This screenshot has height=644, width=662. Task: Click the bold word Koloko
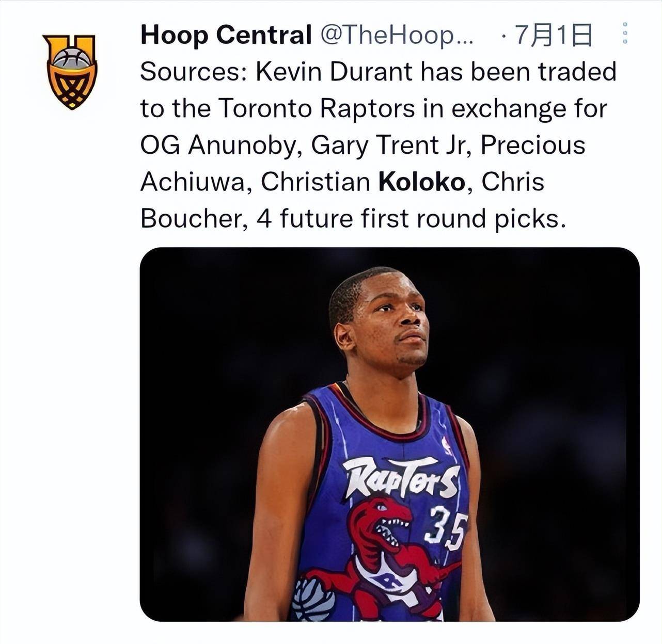[x=422, y=182]
